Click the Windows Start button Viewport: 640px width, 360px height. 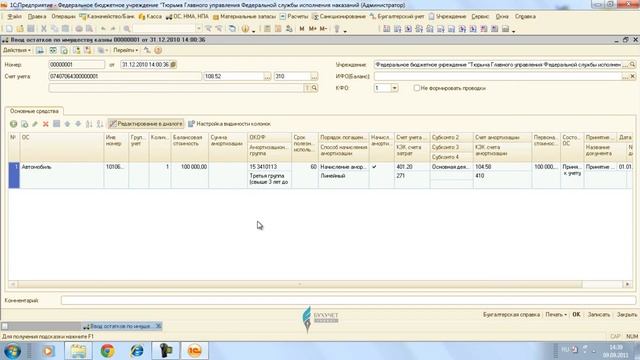pyautogui.click(x=13, y=351)
